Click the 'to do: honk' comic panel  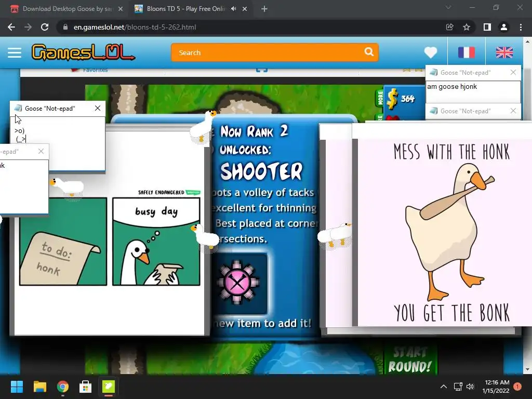tap(63, 242)
